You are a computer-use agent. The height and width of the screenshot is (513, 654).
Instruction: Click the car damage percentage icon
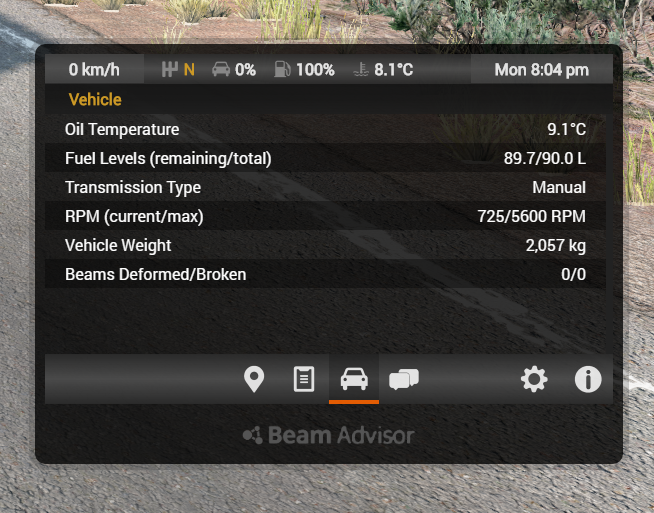221,69
